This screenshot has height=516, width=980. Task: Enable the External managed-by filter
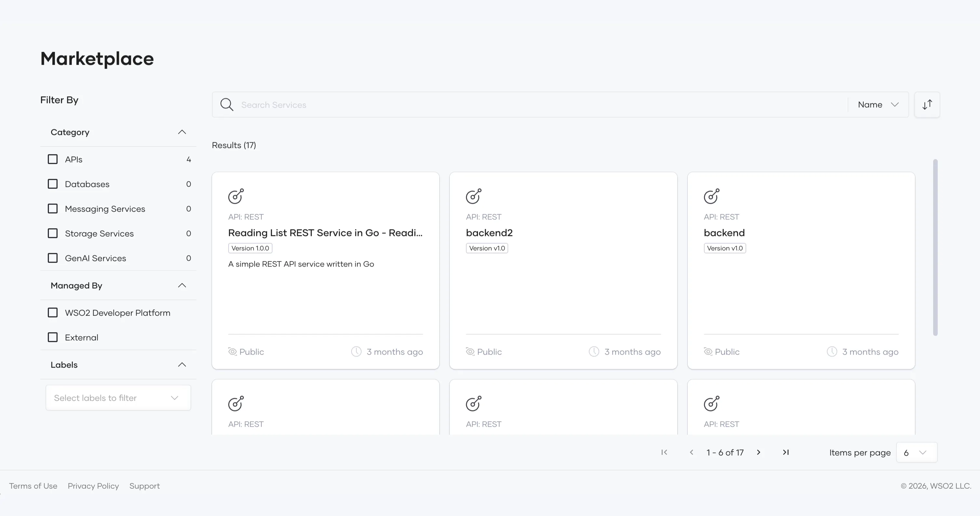point(52,337)
